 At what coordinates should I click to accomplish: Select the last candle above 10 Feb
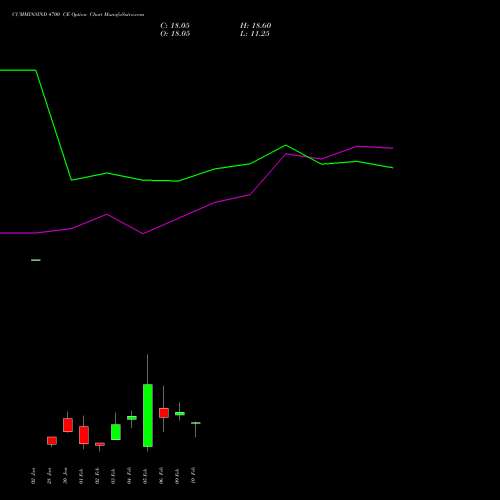tap(196, 423)
